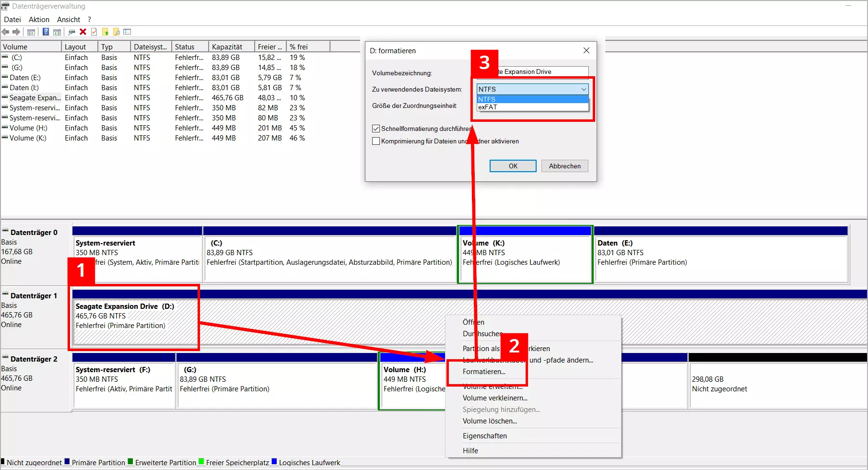Click the Forward arrow toolbar icon
Viewport: 868px width, 470px height.
tap(16, 32)
